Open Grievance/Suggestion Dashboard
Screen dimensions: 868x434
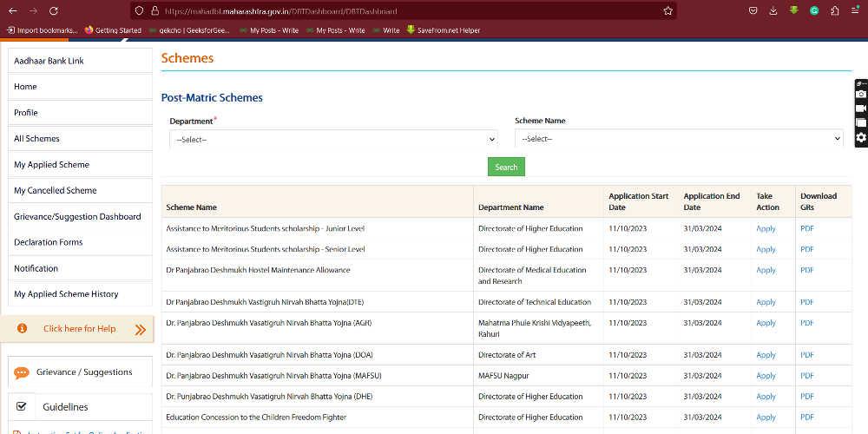80,216
